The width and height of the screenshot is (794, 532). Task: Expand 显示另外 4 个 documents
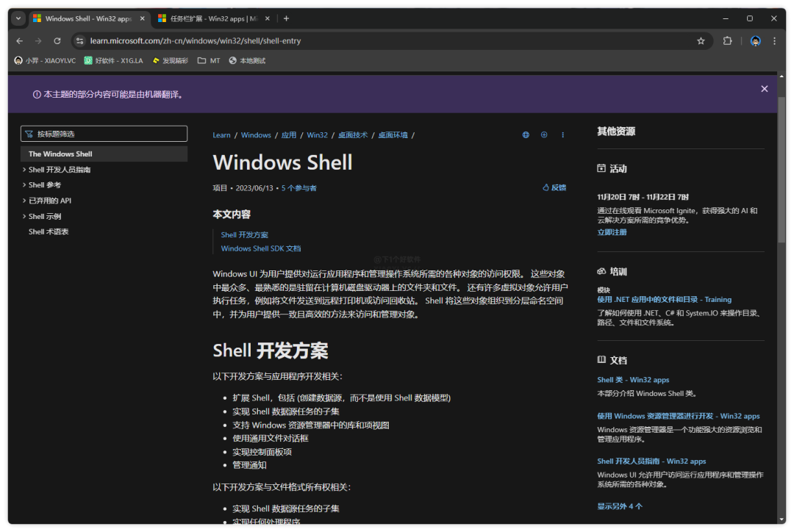(x=619, y=506)
